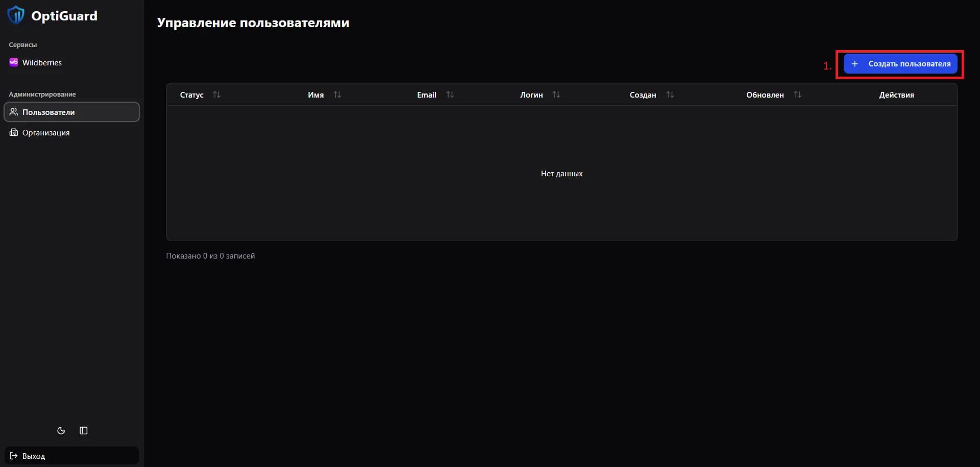980x467 pixels.
Task: Click the users icon beside Пользователи
Action: (14, 112)
